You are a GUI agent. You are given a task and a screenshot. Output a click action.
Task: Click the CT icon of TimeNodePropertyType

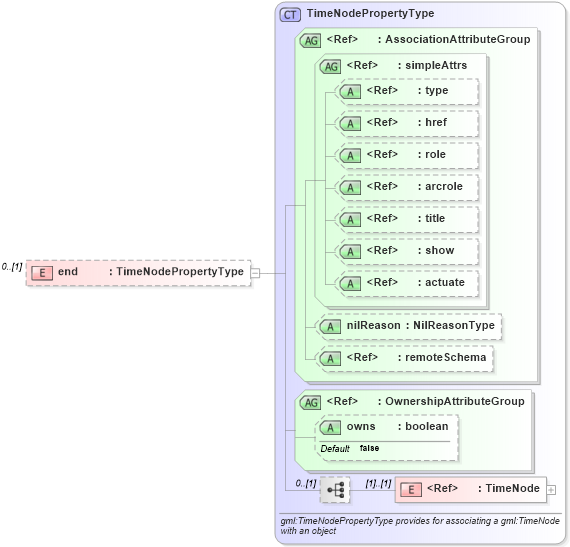click(x=290, y=15)
